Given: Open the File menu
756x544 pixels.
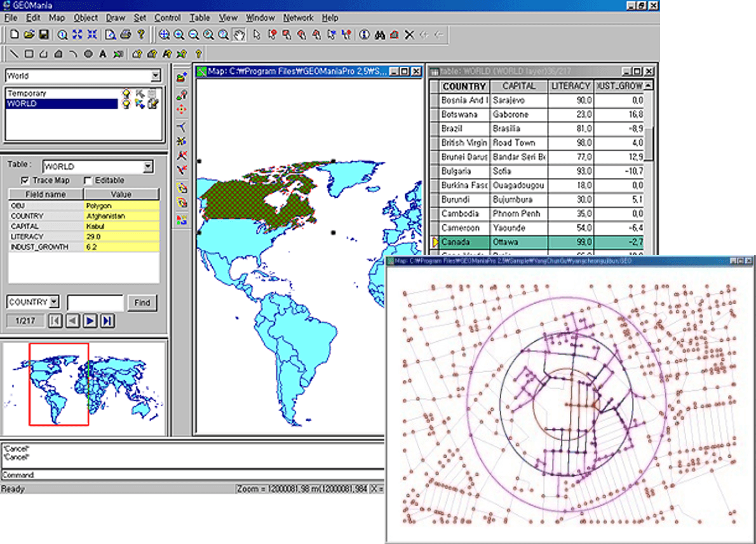Looking at the screenshot, I should coord(11,18).
